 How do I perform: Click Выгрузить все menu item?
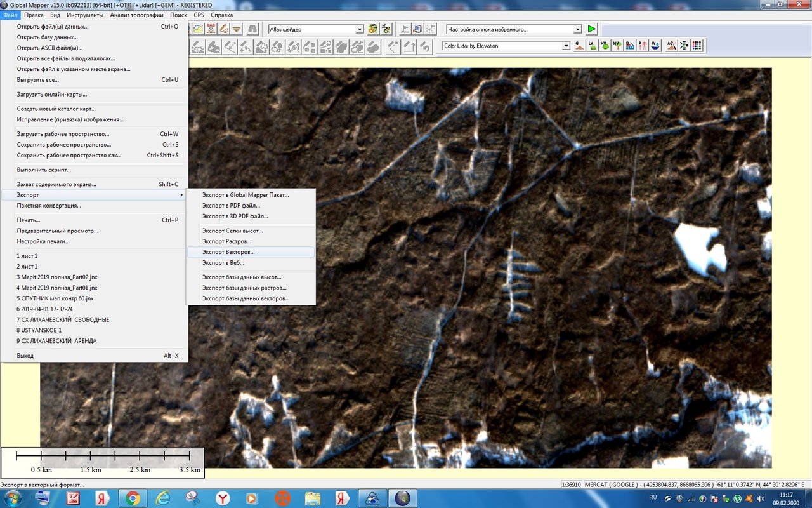pos(94,80)
